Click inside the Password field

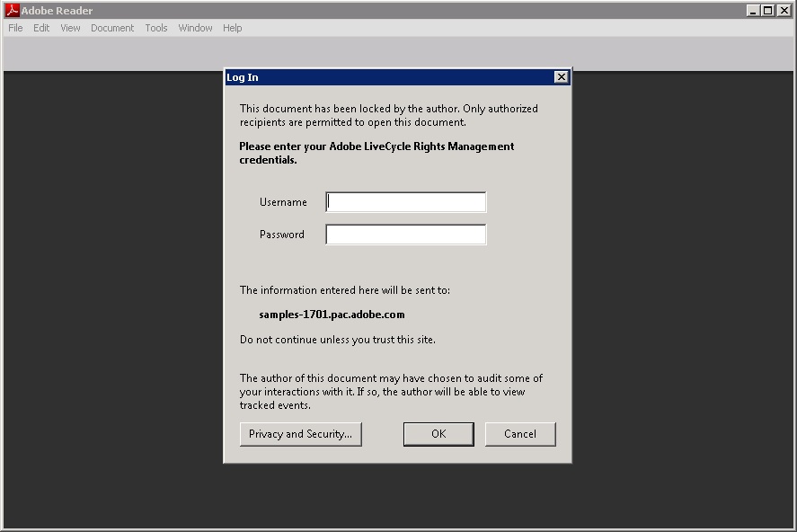pos(405,234)
